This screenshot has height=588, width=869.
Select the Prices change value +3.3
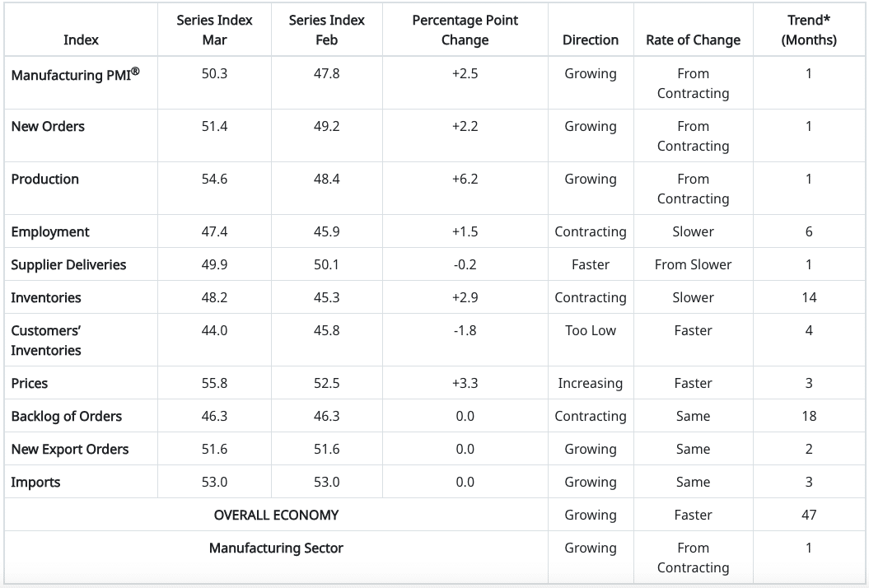point(465,383)
